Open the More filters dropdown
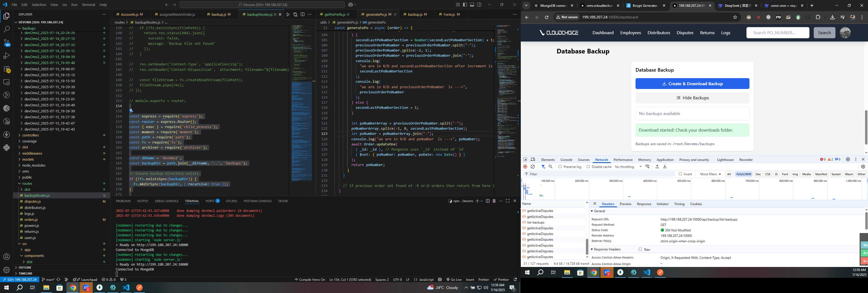 [x=710, y=174]
